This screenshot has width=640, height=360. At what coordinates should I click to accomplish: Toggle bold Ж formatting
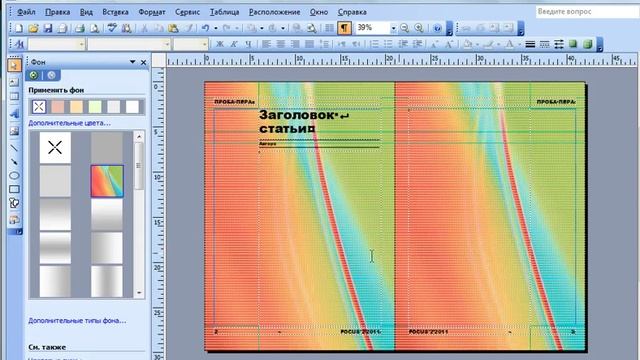(x=220, y=44)
